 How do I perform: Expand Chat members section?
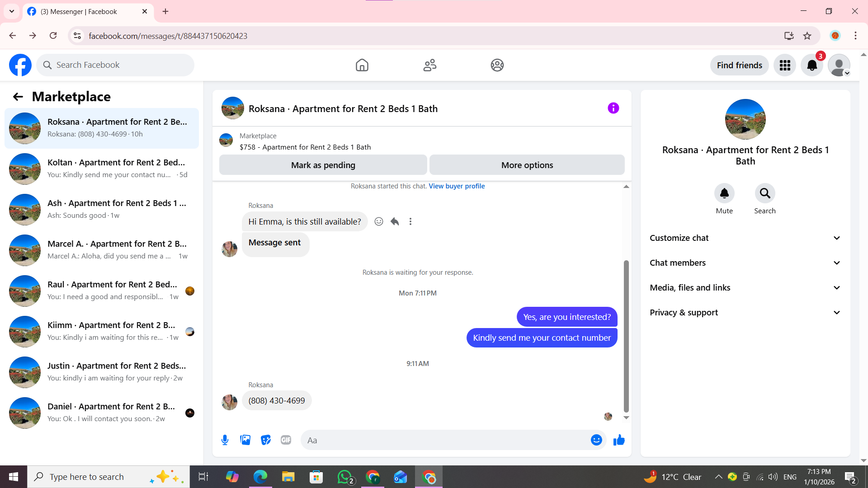pyautogui.click(x=745, y=263)
